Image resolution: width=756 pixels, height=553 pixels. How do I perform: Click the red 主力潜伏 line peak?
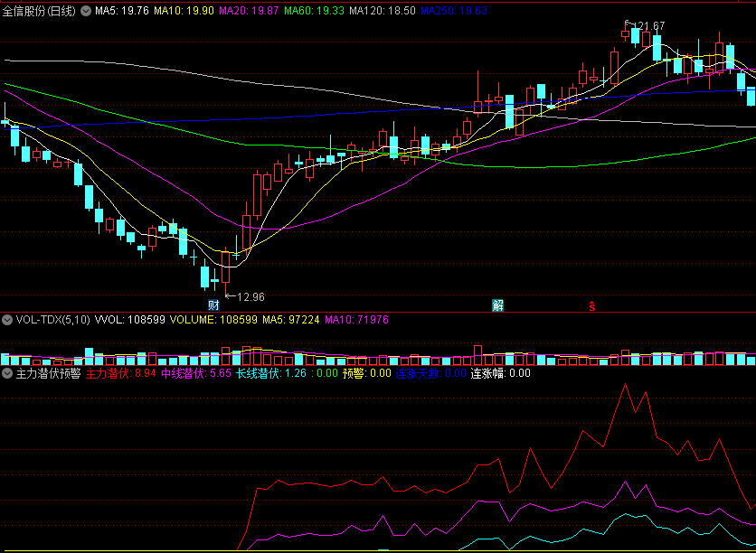point(626,384)
